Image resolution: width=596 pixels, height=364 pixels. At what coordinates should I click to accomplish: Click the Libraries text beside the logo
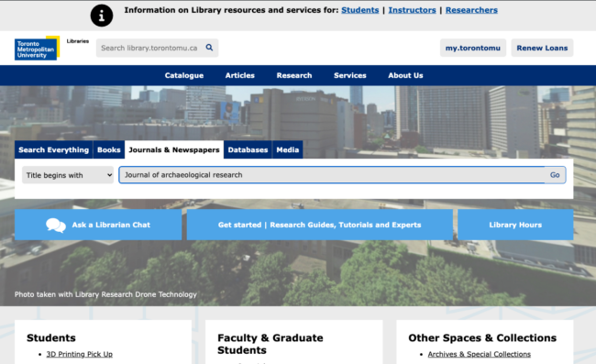coord(78,41)
